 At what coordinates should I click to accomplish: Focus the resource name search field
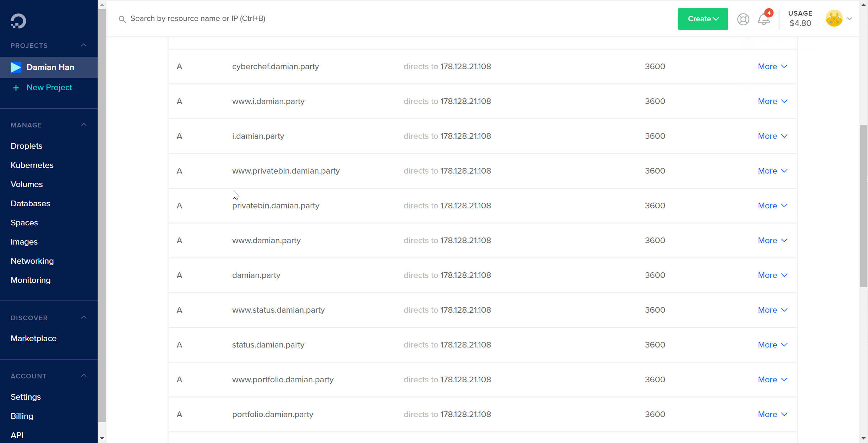tap(320, 18)
